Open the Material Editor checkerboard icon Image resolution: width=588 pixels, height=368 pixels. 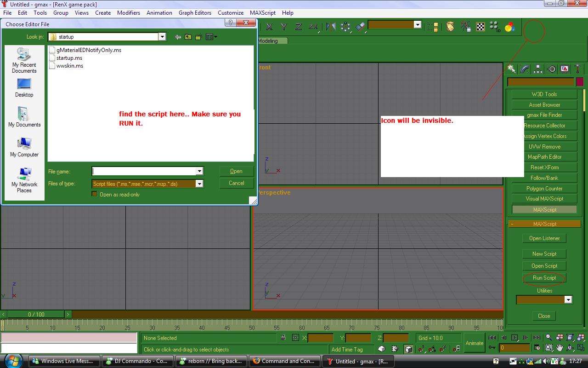point(481,27)
